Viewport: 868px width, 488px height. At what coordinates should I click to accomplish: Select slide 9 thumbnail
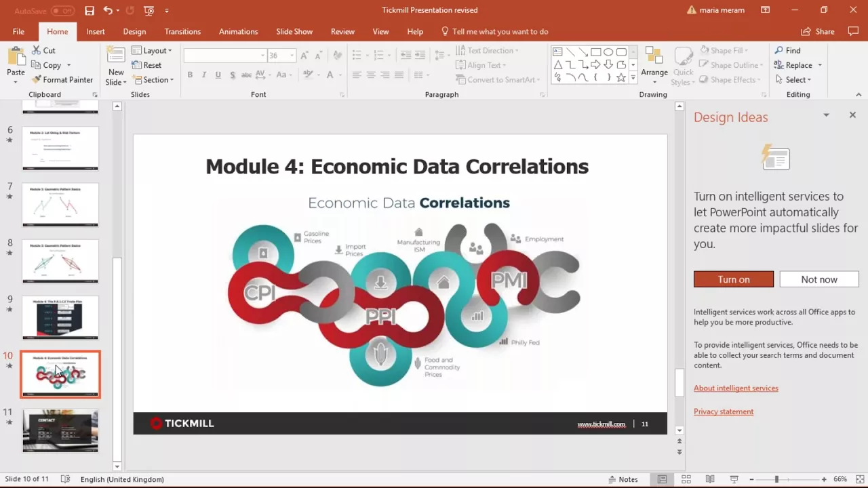[x=60, y=317]
